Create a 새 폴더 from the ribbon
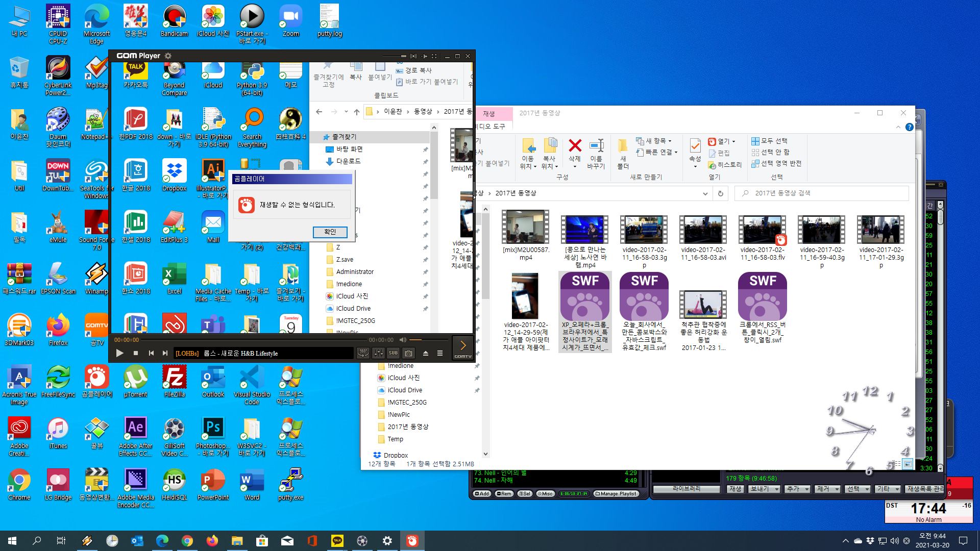This screenshot has width=980, height=551. point(623,154)
